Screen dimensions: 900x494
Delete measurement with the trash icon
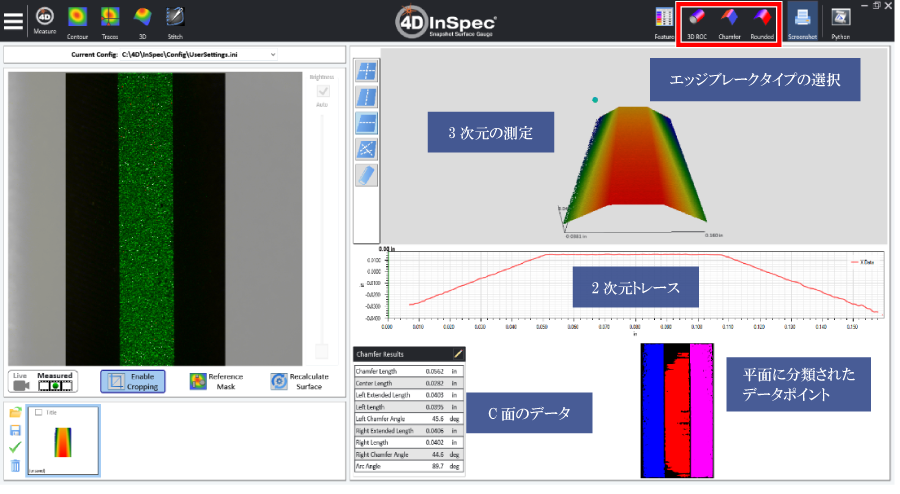tap(15, 466)
